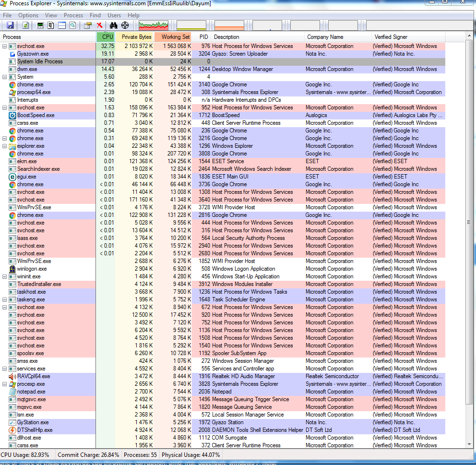The height and width of the screenshot is (465, 476).
Task: Sort by the Verified Signer column header
Action: coord(408,37)
